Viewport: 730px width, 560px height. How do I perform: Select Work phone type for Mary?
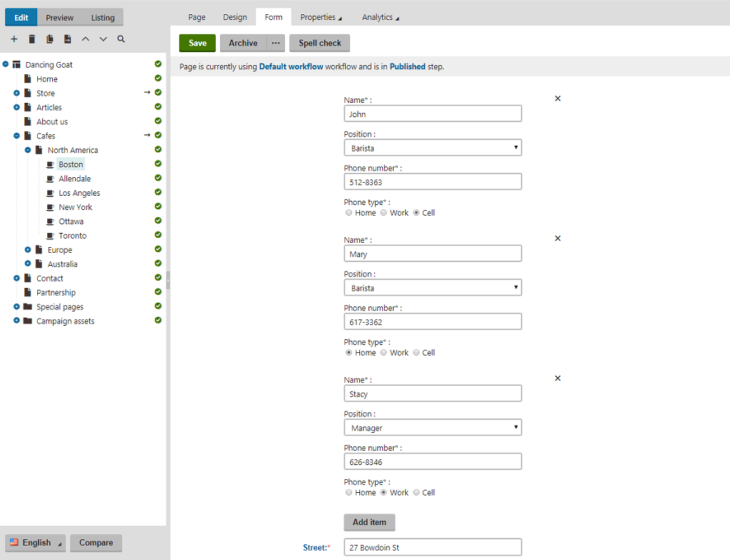pyautogui.click(x=384, y=353)
